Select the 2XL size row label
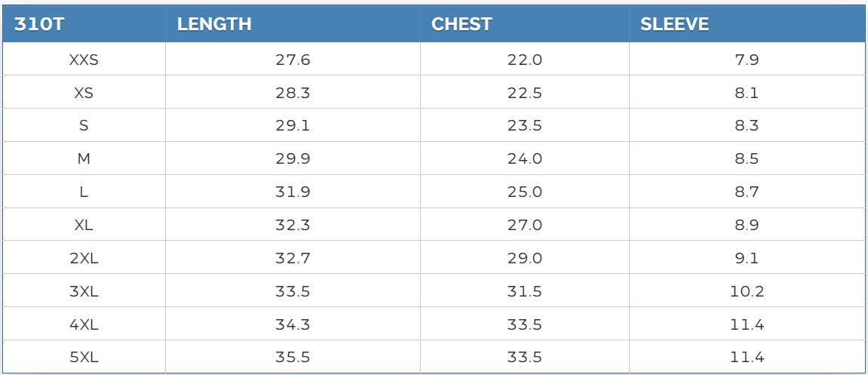868x375 pixels. coord(84,258)
